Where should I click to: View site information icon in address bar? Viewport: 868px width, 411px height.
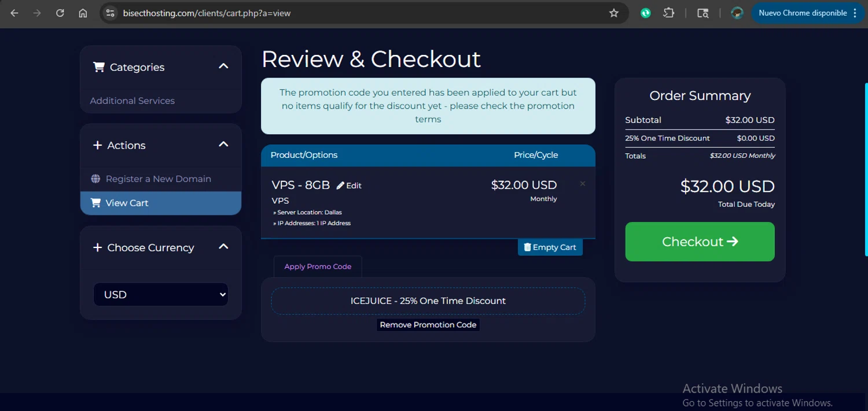pos(111,13)
